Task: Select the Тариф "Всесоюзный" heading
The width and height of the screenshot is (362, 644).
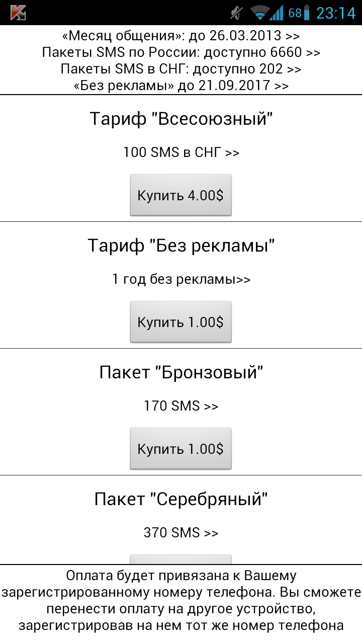Action: pyautogui.click(x=181, y=119)
